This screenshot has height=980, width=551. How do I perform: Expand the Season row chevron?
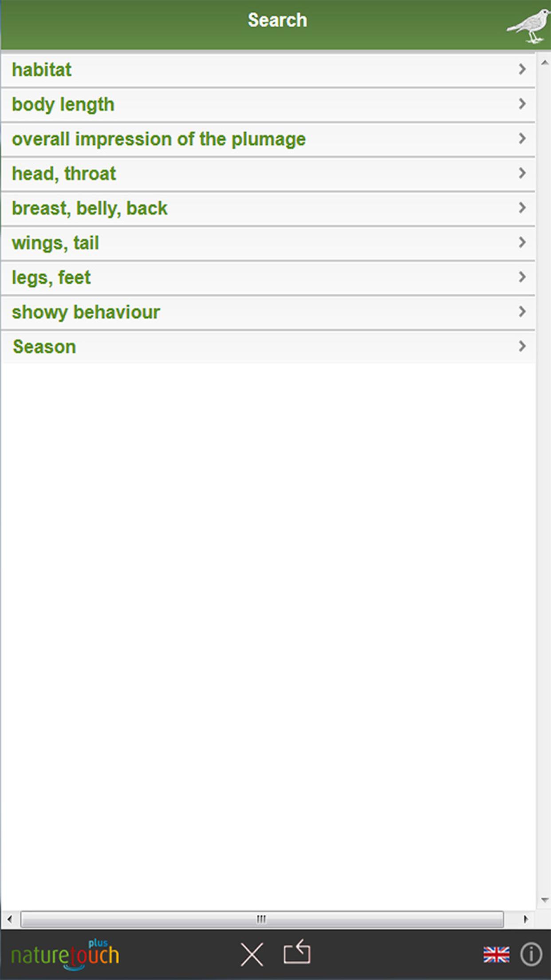(x=522, y=346)
